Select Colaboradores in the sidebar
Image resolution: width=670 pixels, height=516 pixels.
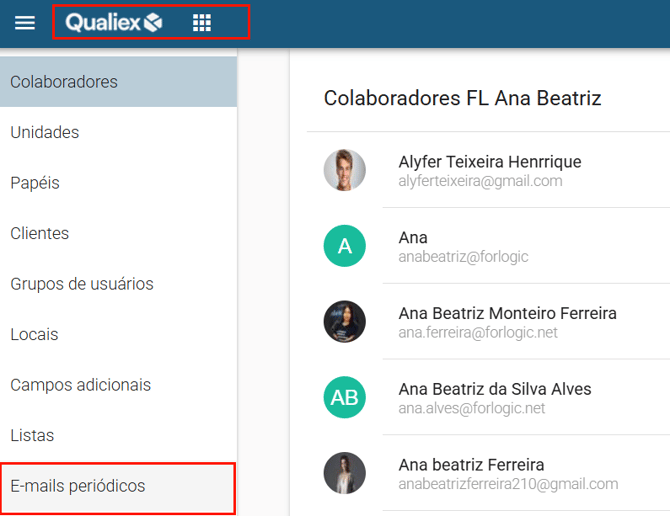click(x=64, y=82)
